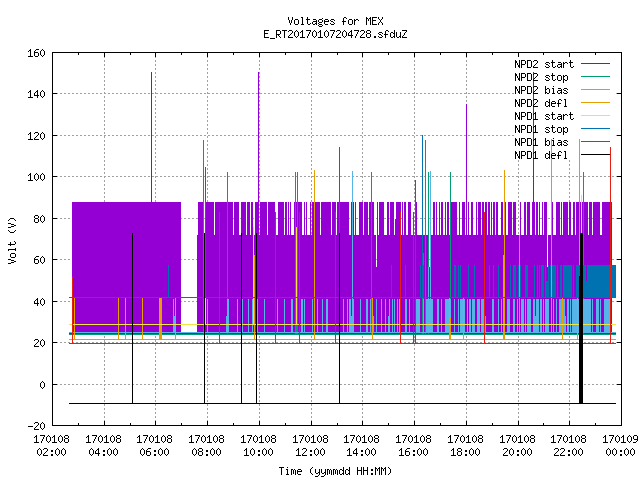Image resolution: width=640 pixels, height=480 pixels.
Task: Click the chart title 'Voltages for MEX'
Action: coord(335,21)
